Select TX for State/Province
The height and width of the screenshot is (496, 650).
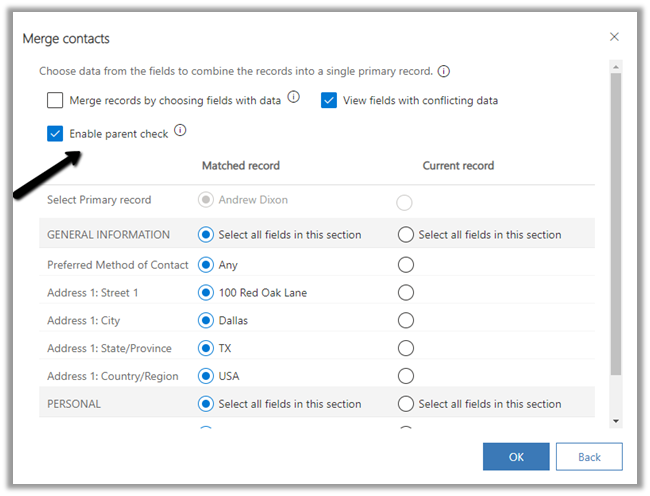[206, 349]
